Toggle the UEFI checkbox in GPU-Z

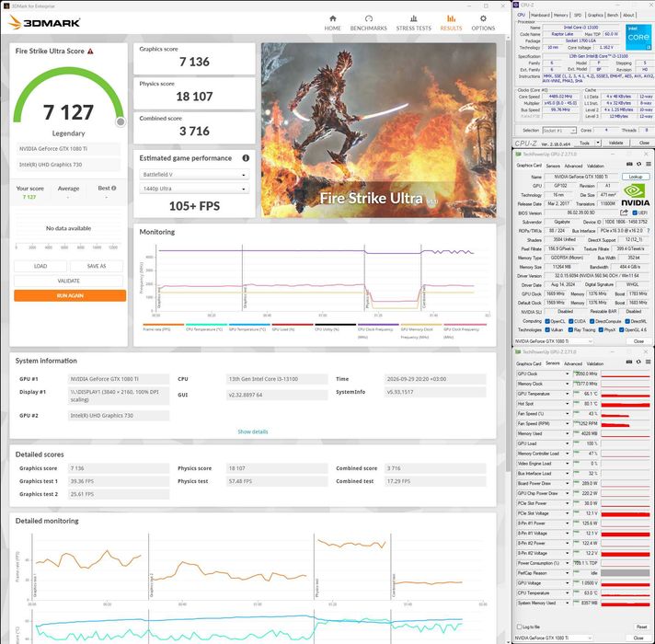tap(635, 213)
